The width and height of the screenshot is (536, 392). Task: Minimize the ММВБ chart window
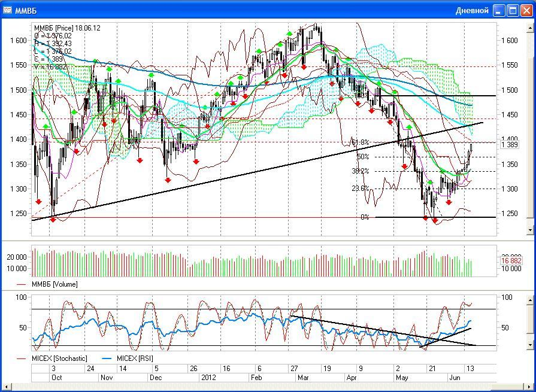(x=499, y=10)
